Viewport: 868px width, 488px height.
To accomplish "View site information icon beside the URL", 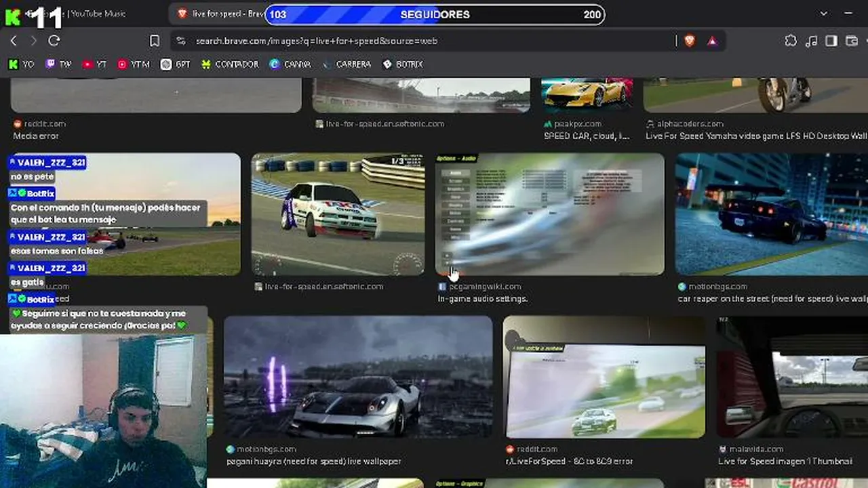I will click(180, 41).
